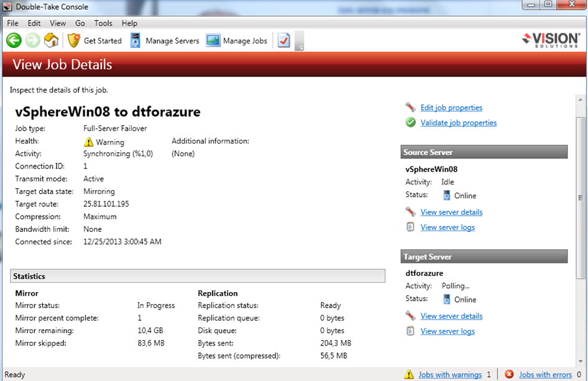The height and width of the screenshot is (381, 588).
Task: Click the wrench icon under Target Server
Action: click(x=411, y=316)
